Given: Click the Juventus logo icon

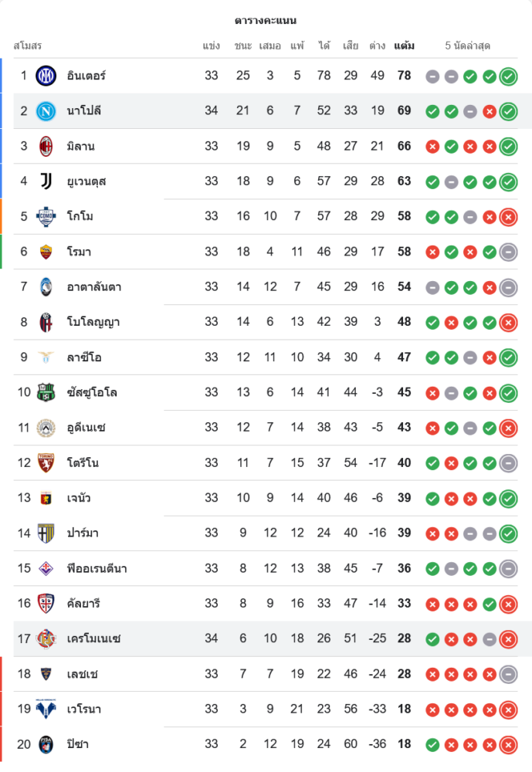Looking at the screenshot, I should (x=46, y=181).
